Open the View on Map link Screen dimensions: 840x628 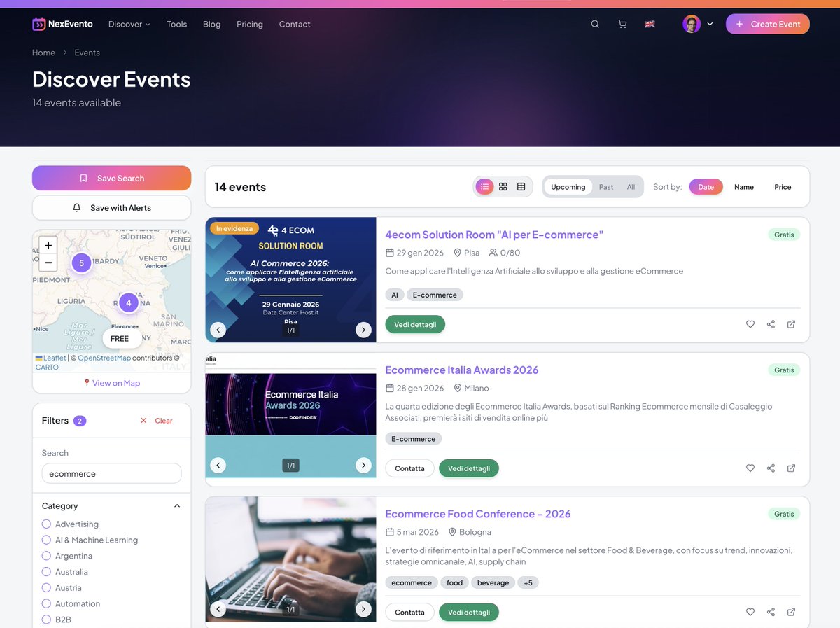(112, 383)
